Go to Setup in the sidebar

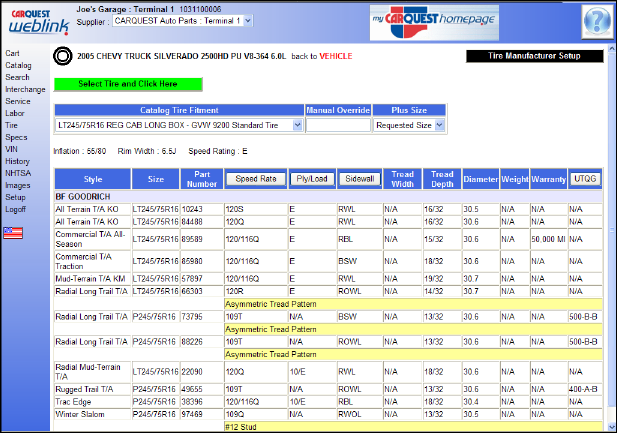[x=15, y=197]
